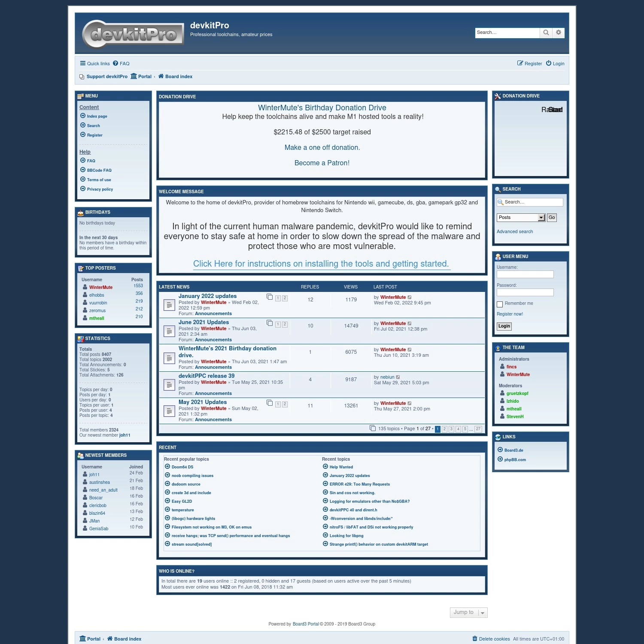Click topic icon for May 2021 Updates
This screenshot has height=644, width=644.
click(x=169, y=411)
